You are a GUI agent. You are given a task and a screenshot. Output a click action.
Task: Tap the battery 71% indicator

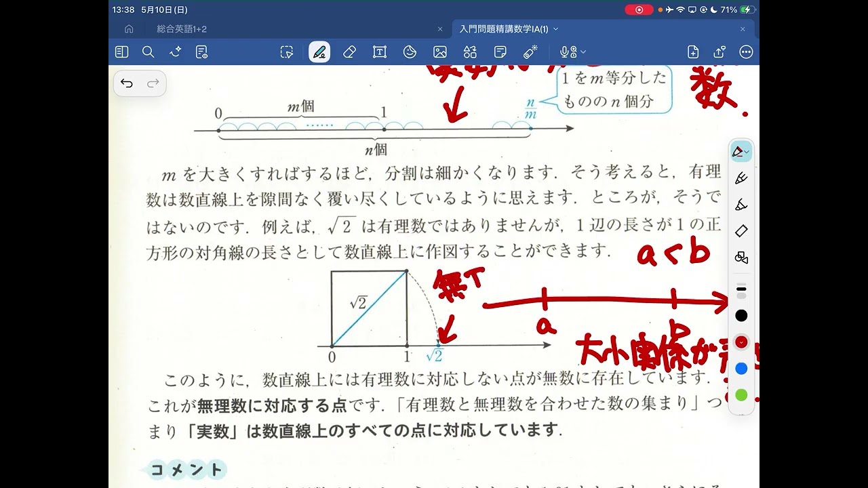tap(737, 9)
